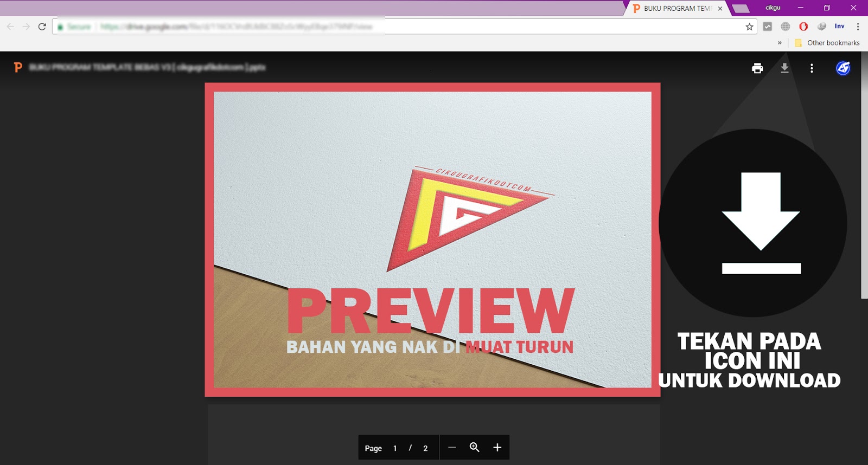Click the Secure lock indicator in address bar
The height and width of the screenshot is (465, 868).
point(74,27)
